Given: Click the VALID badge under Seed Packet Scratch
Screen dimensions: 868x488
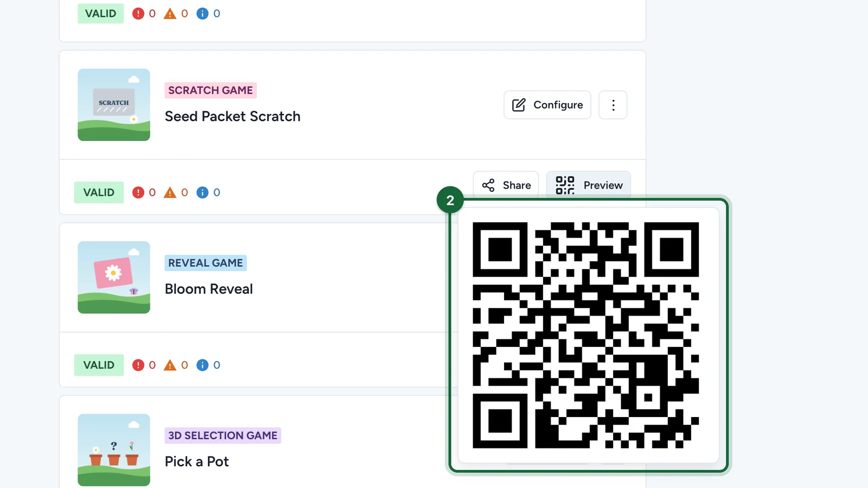Looking at the screenshot, I should tap(99, 192).
